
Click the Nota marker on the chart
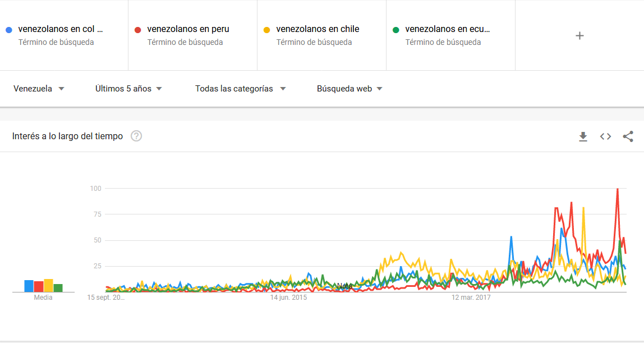[x=344, y=286]
